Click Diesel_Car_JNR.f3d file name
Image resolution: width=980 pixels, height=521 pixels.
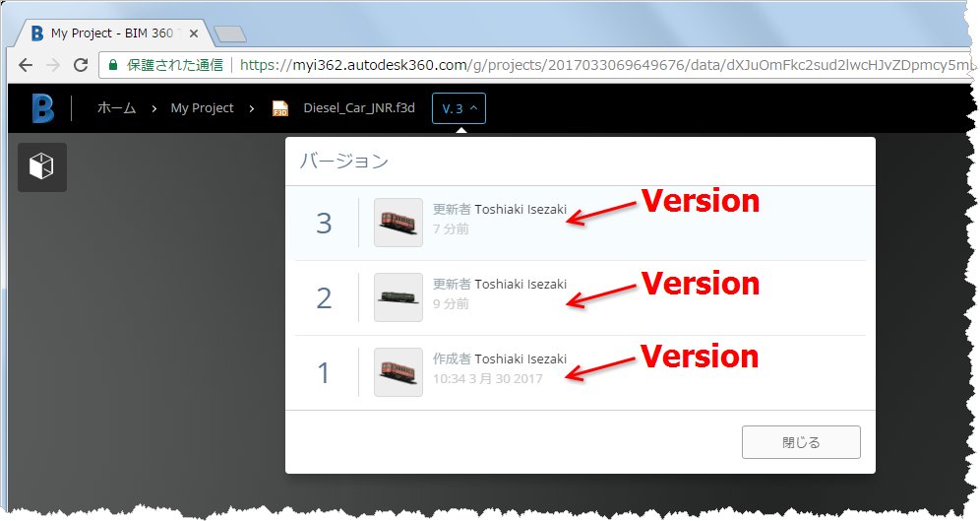[359, 108]
